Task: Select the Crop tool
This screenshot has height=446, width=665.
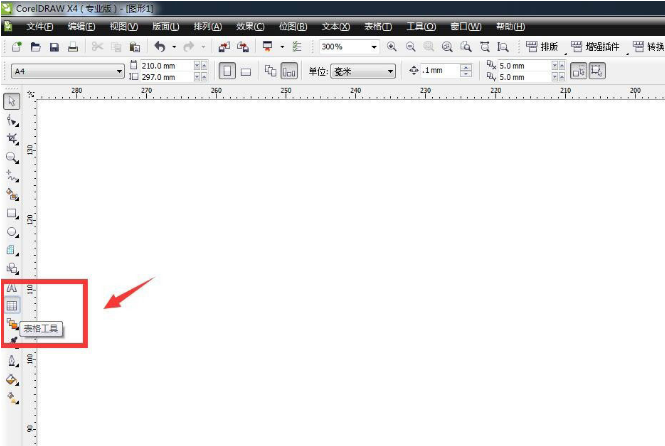Action: pyautogui.click(x=12, y=139)
